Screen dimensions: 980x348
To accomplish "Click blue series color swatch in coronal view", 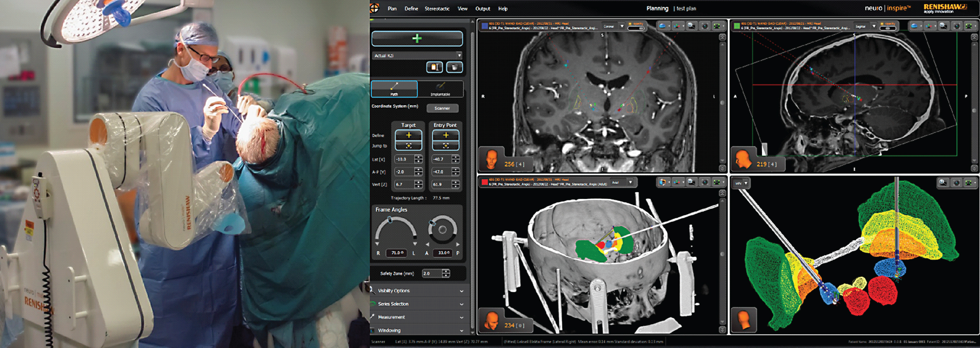I will coord(485,26).
